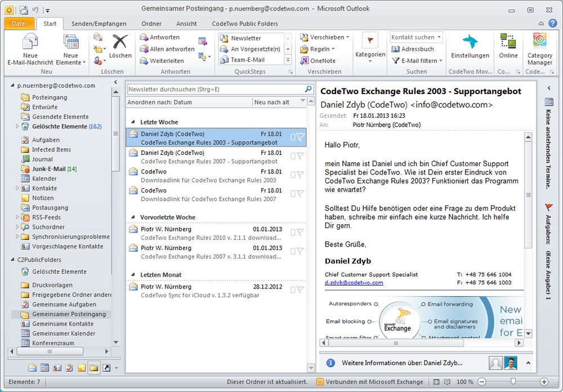
Task: Open the Neue Elemente menu
Action: (71, 50)
